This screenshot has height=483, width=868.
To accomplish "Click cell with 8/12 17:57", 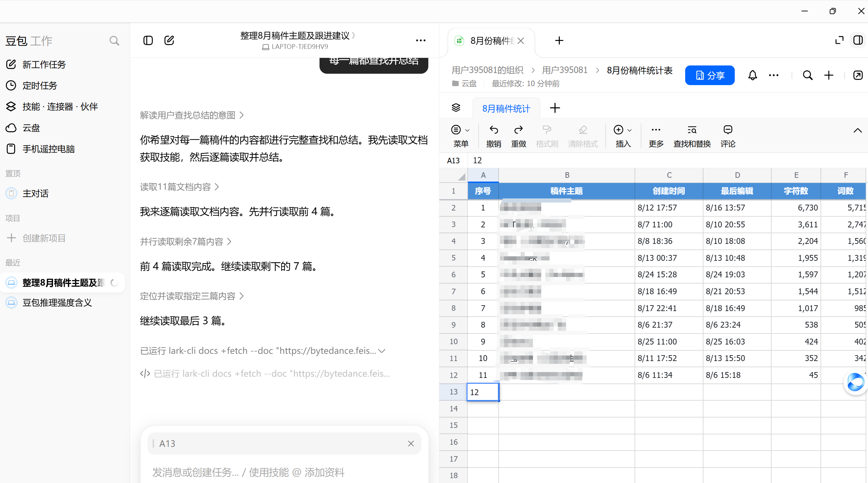I will point(669,208).
